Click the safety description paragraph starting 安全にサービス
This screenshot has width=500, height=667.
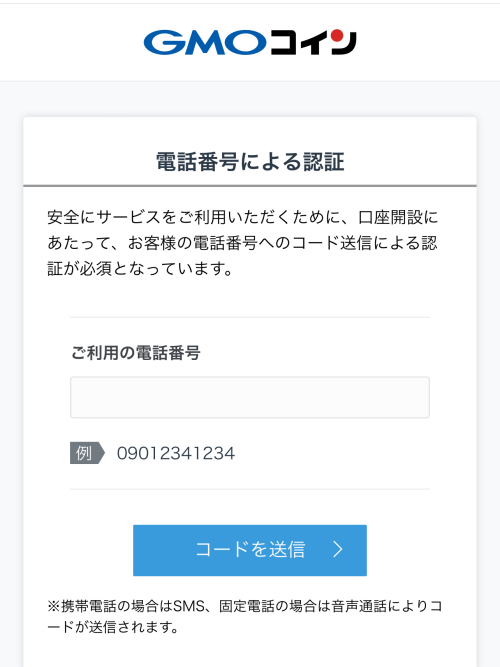[x=243, y=243]
